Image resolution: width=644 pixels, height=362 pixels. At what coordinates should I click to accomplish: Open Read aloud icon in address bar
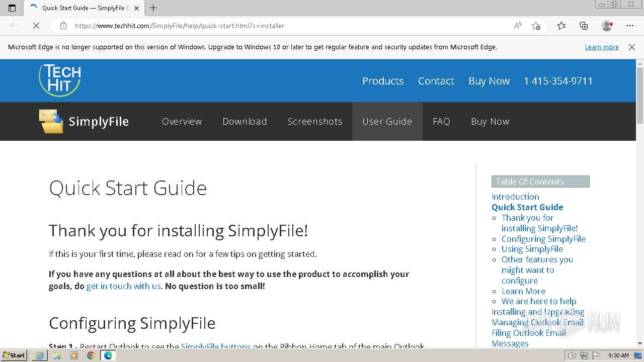[518, 26]
